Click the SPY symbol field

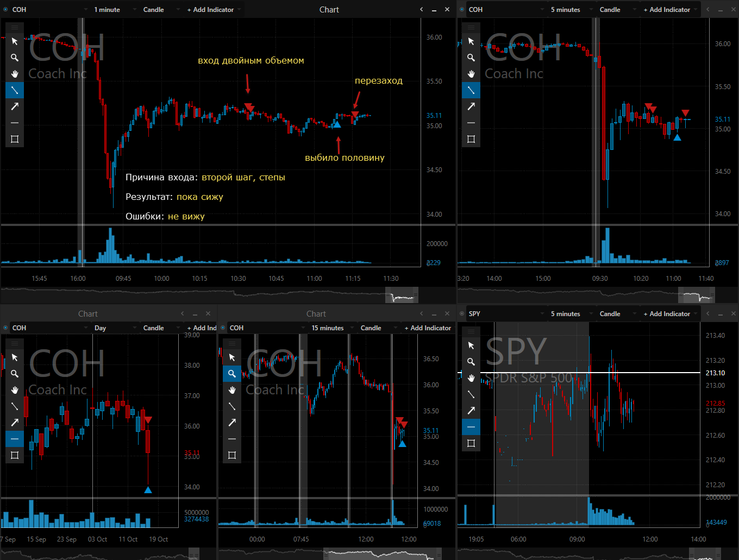[x=506, y=314]
